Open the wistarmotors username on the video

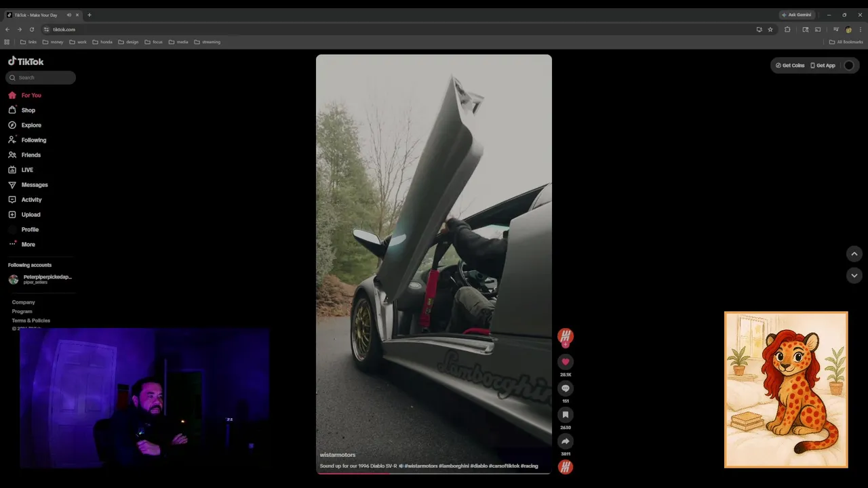(338, 455)
